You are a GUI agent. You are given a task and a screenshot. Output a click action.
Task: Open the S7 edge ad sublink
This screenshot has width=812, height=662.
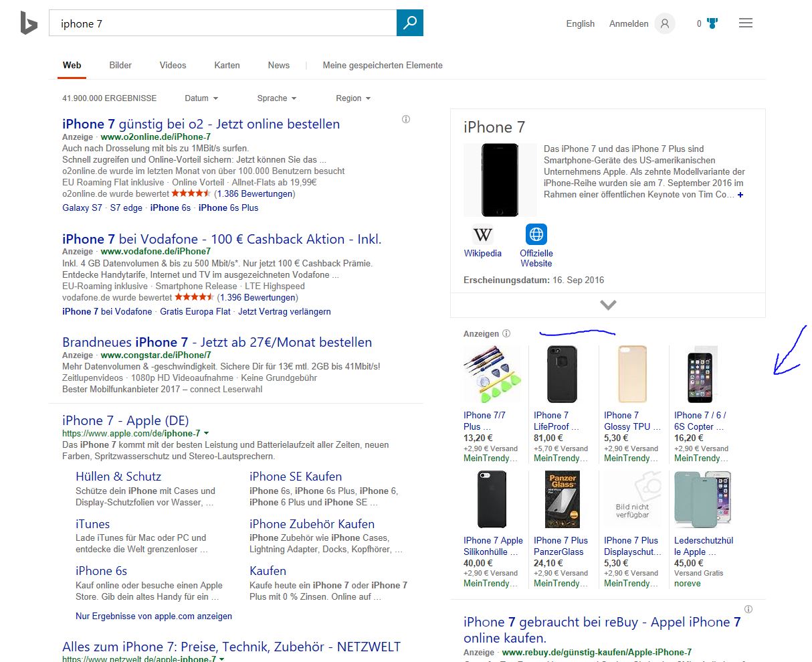pos(126,208)
